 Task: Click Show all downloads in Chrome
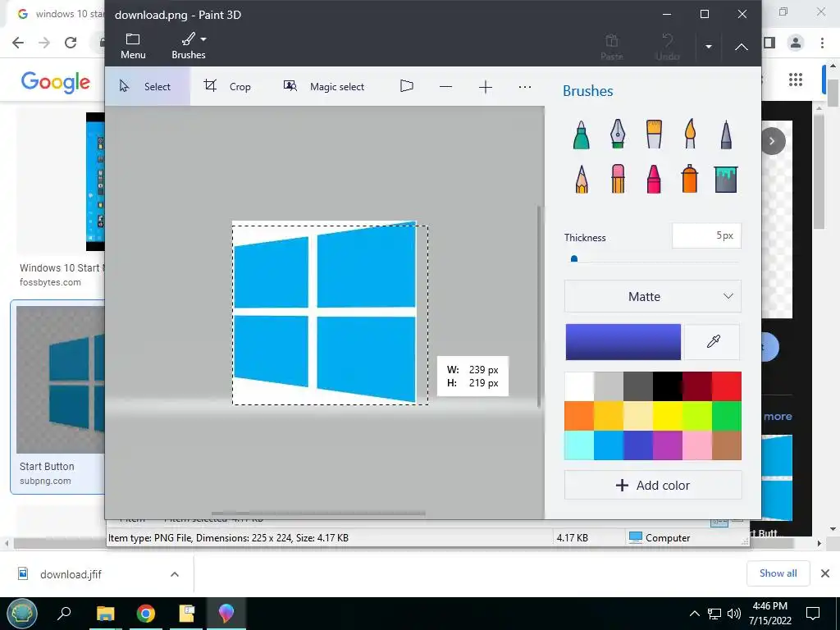tap(778, 573)
